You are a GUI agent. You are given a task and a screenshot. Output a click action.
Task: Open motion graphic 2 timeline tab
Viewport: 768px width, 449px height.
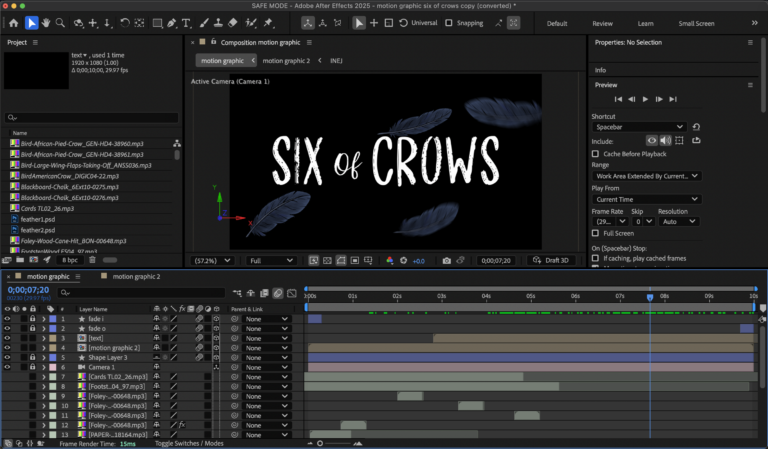[x=136, y=277]
